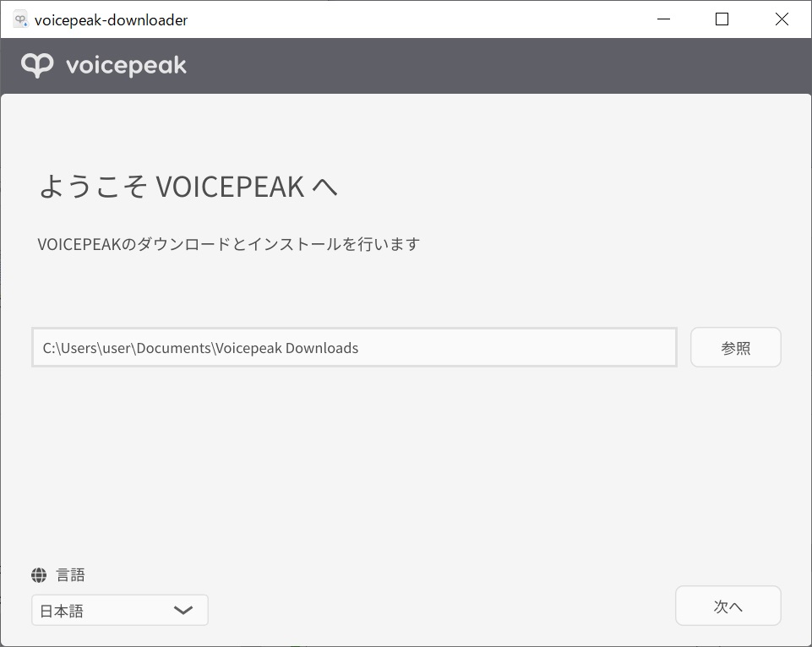812x647 pixels.
Task: Click the globe language icon
Action: (x=39, y=574)
